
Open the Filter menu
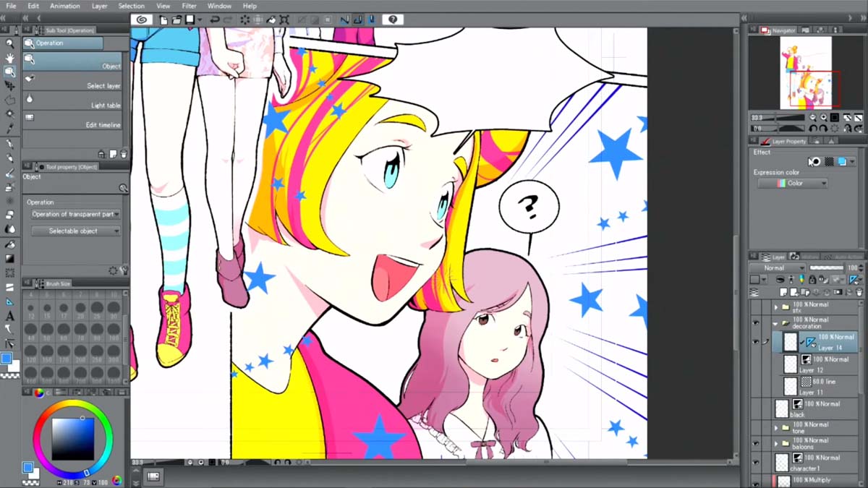coord(188,5)
